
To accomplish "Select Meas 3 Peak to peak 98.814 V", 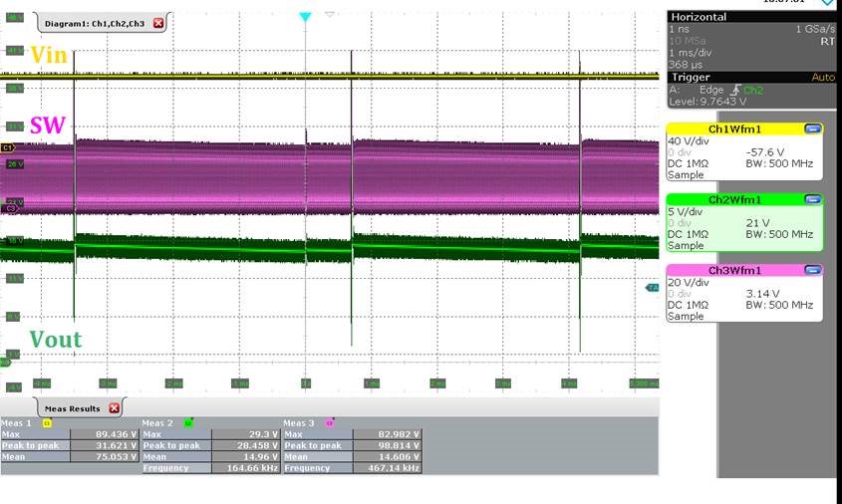I will tap(387, 445).
